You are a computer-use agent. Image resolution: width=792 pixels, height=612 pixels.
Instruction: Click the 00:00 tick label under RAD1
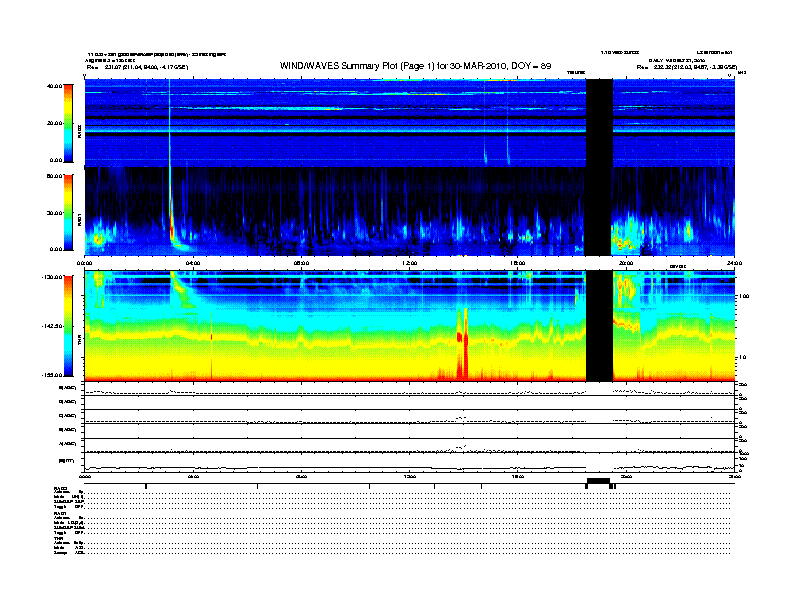click(84, 263)
